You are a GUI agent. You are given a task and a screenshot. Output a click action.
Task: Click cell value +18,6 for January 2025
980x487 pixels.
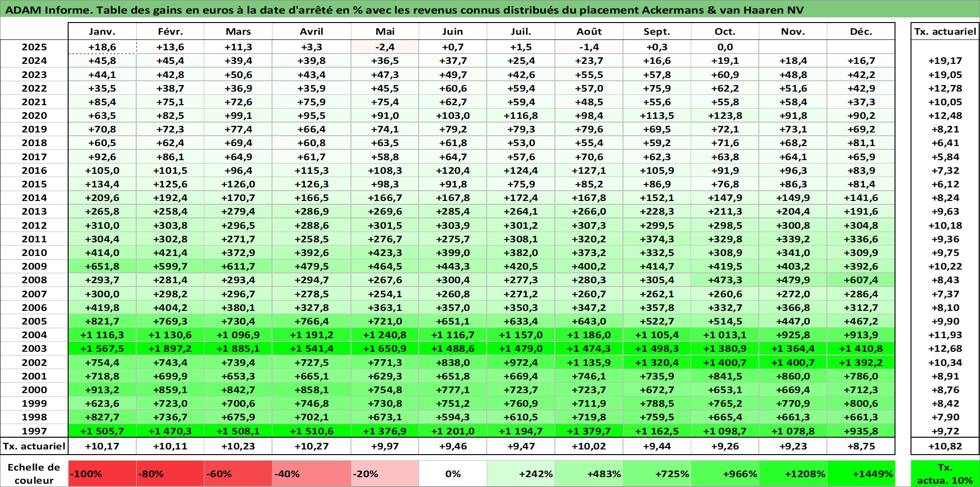click(x=102, y=47)
